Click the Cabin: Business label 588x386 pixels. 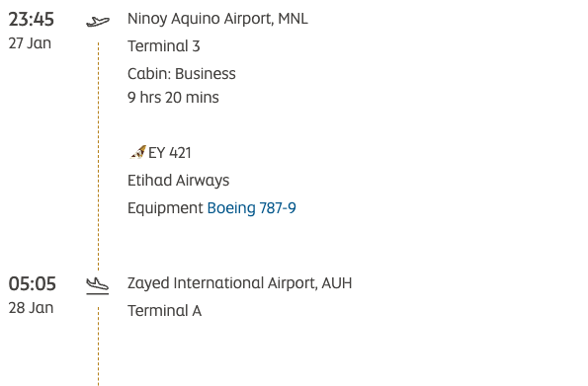coord(182,73)
